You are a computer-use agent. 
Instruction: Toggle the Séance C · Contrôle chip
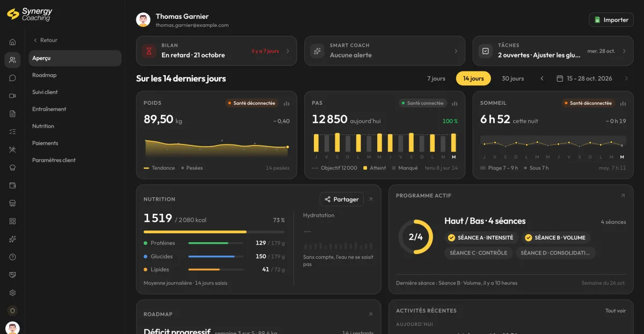[x=478, y=253]
